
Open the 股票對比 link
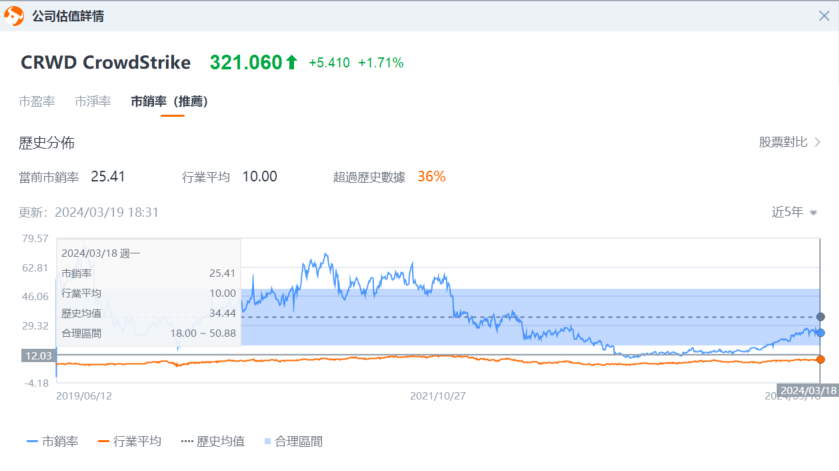[x=783, y=142]
